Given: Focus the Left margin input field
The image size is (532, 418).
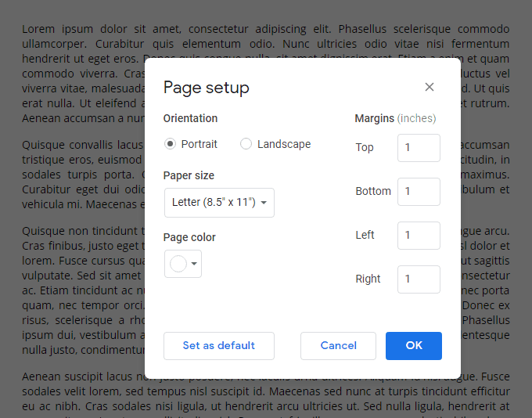Looking at the screenshot, I should [x=419, y=236].
